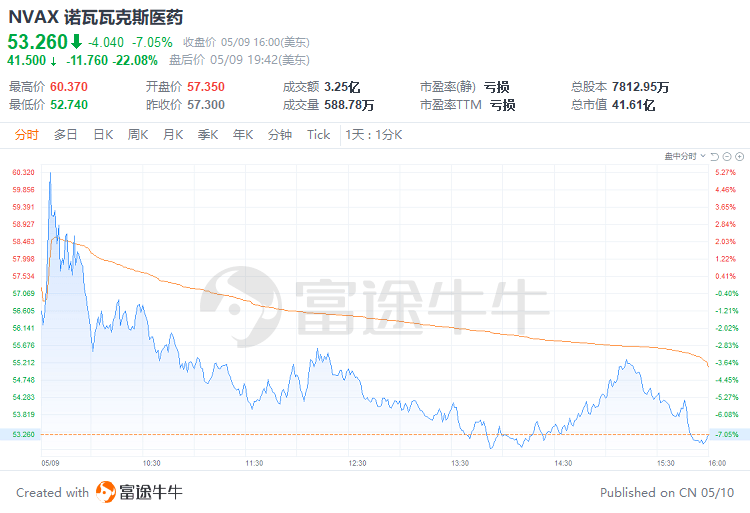Screen dimensions: 750x513
Task: Click the 11:30 time axis label
Action: pyautogui.click(x=254, y=463)
